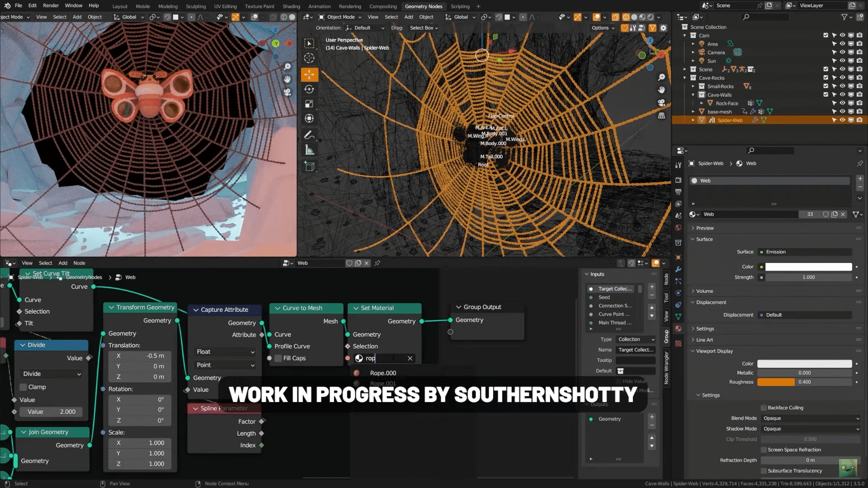The image size is (868, 488).
Task: Open the Render menu
Action: [x=51, y=5]
